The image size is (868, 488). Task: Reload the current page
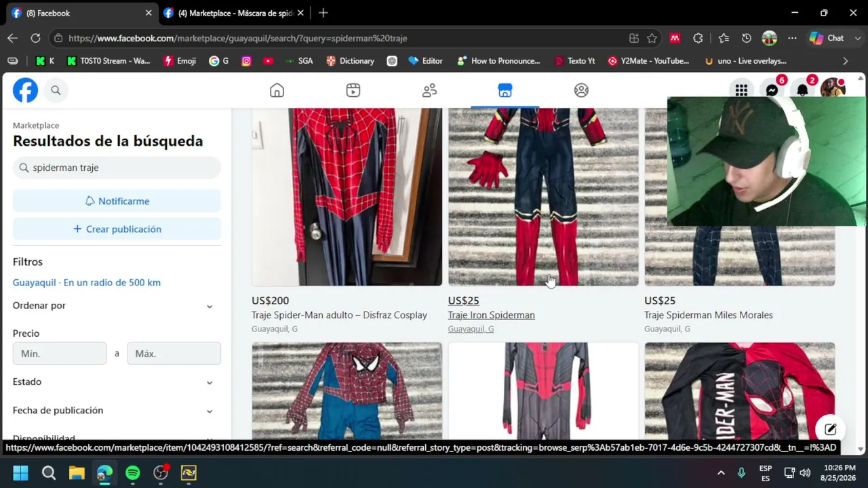[x=35, y=39]
